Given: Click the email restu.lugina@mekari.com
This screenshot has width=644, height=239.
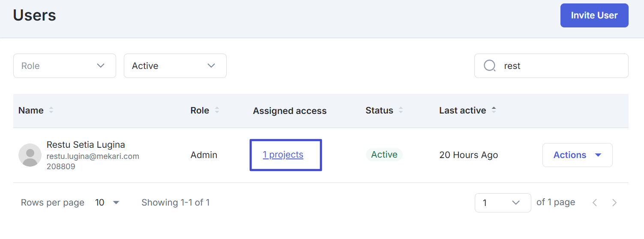Looking at the screenshot, I should [x=93, y=156].
